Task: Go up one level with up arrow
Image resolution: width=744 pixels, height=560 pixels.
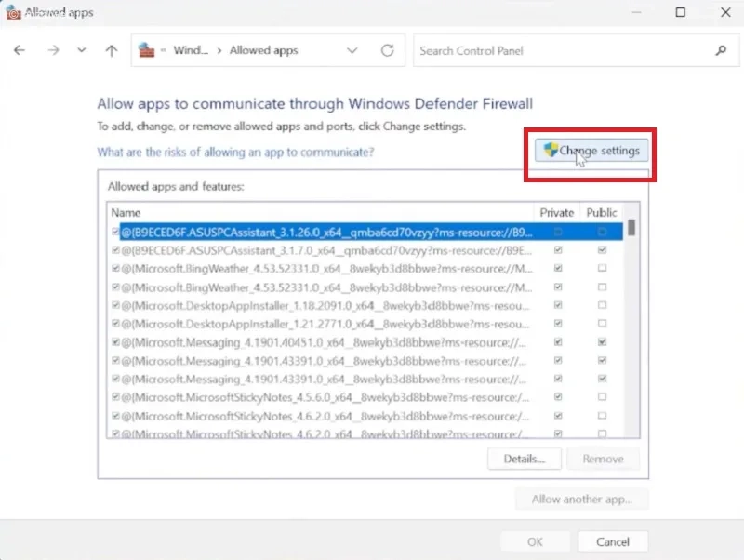Action: pyautogui.click(x=111, y=50)
